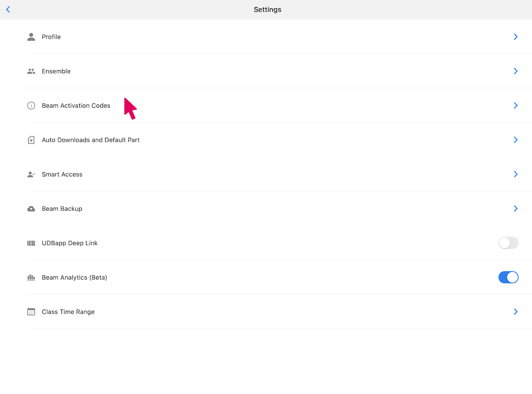Click the Beam Analytics bar chart icon
This screenshot has height=394, width=532.
31,278
